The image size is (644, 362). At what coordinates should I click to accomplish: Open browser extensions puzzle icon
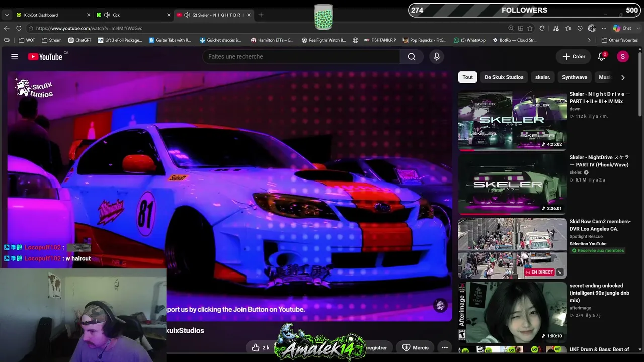542,28
